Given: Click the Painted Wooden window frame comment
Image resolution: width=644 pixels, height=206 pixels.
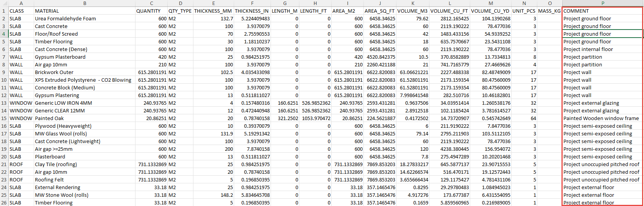Looking at the screenshot, I should (x=601, y=118).
